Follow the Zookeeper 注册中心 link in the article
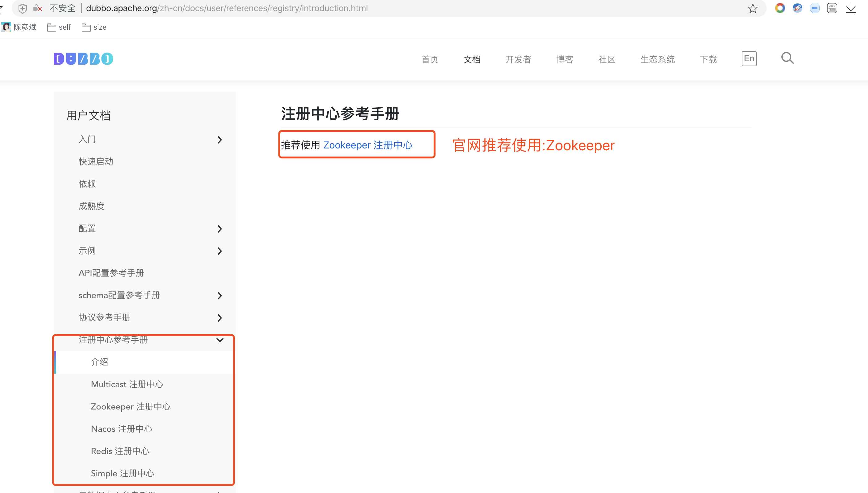Screen dimensions: 868x493 (x=368, y=145)
